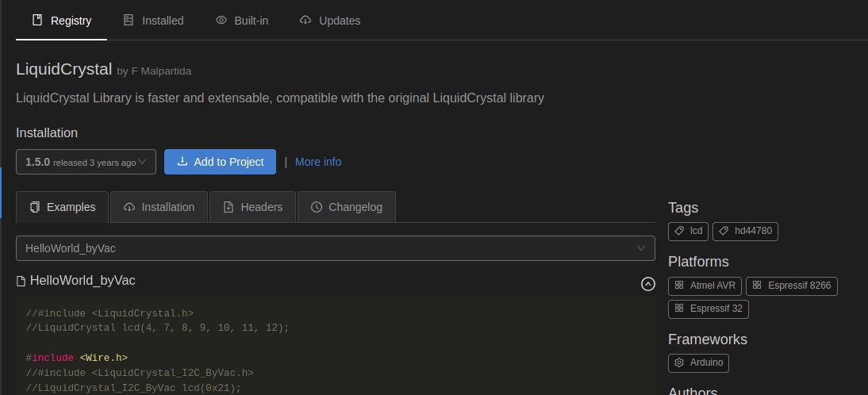Open the Built-in libraries tab
868x395 pixels.
pos(242,21)
